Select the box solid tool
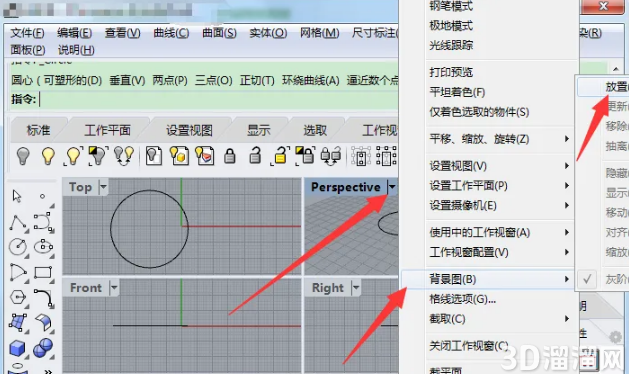The image size is (629, 374). tap(18, 348)
